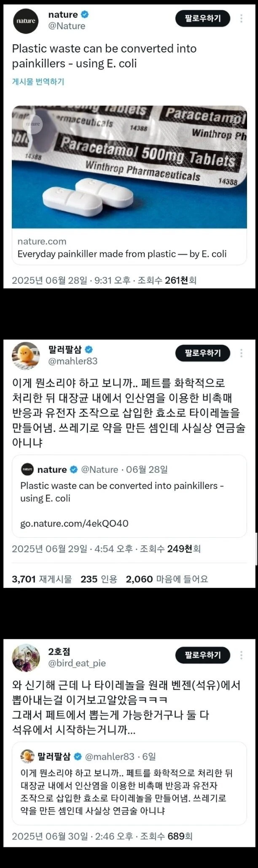258x868 pixels.
Task: Open the more options menu on Nature's post
Action: click(x=241, y=19)
